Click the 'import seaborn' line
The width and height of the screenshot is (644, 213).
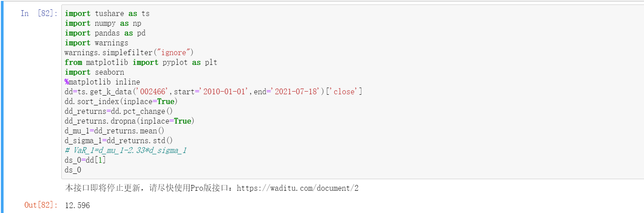click(x=94, y=72)
